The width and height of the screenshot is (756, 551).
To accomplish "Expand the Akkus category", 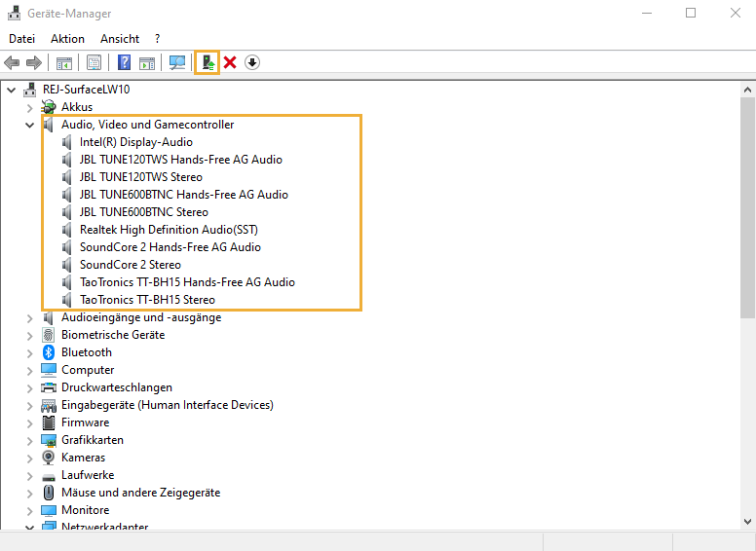I will pos(30,107).
